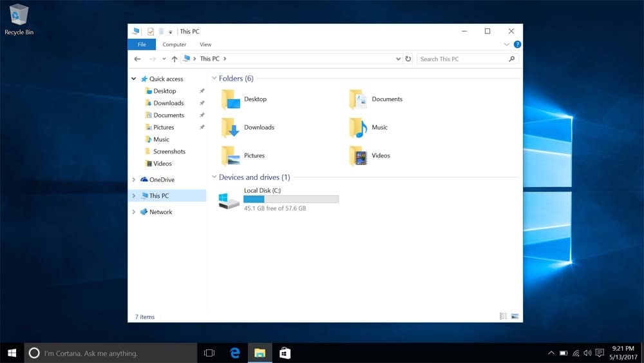Refresh the This PC view
The image size is (644, 363).
408,59
